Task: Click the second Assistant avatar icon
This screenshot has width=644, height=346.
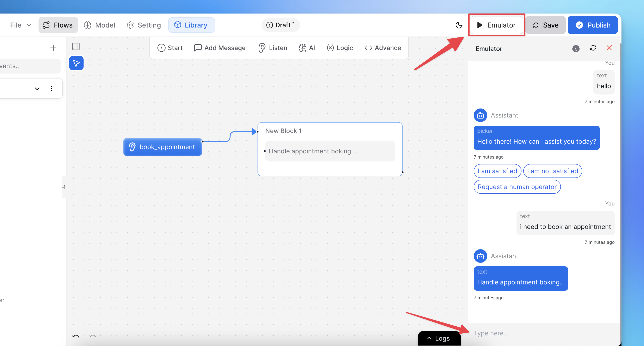Action: (x=480, y=256)
